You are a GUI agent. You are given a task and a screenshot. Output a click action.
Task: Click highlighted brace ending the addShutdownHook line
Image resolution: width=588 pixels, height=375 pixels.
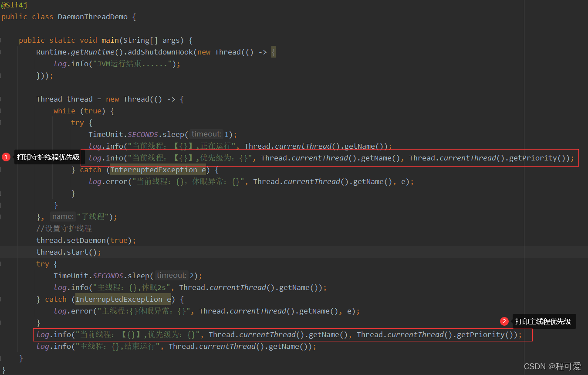273,52
